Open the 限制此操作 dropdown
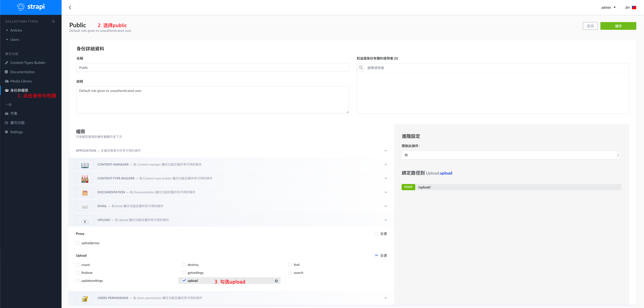Image resolution: width=644 pixels, height=308 pixels. point(511,155)
